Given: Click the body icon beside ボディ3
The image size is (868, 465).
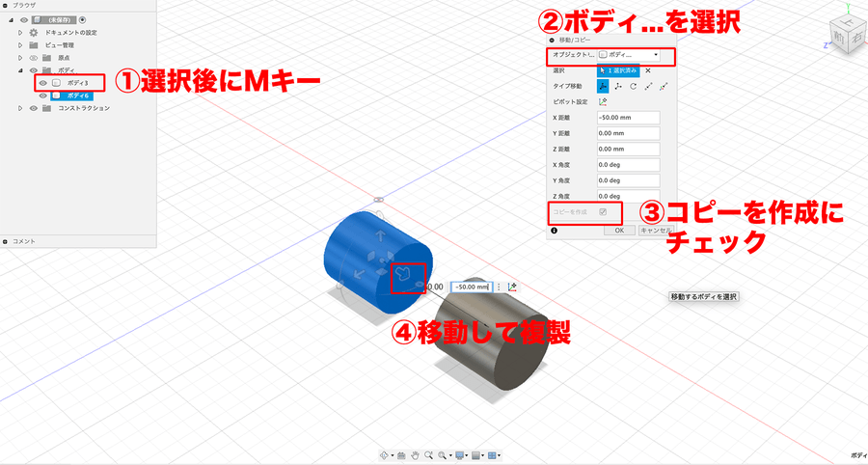Looking at the screenshot, I should tap(56, 83).
